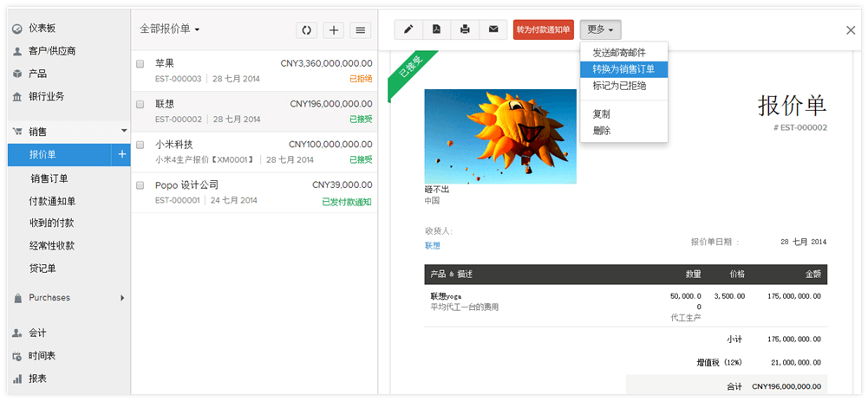Viewport: 868px width, 401px height.
Task: Click the print icon in toolbar
Action: point(465,29)
